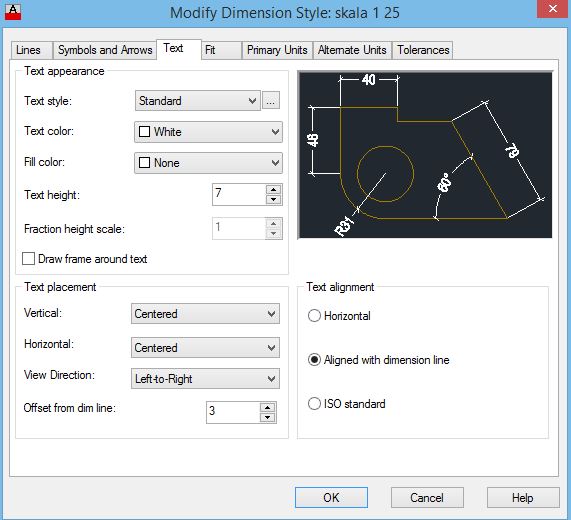Close the Modify Dimension Style dialog
Screen dimensions: 571x520
click(x=553, y=8)
